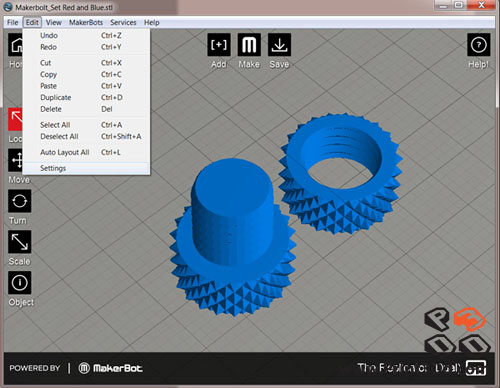The image size is (500, 388).
Task: Select the Scale tool icon
Action: point(20,242)
